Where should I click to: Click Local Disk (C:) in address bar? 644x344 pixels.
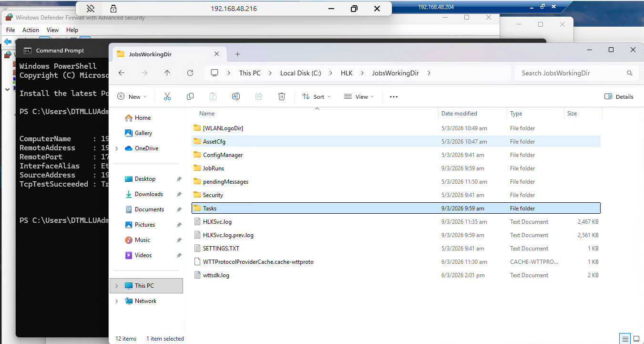[300, 73]
